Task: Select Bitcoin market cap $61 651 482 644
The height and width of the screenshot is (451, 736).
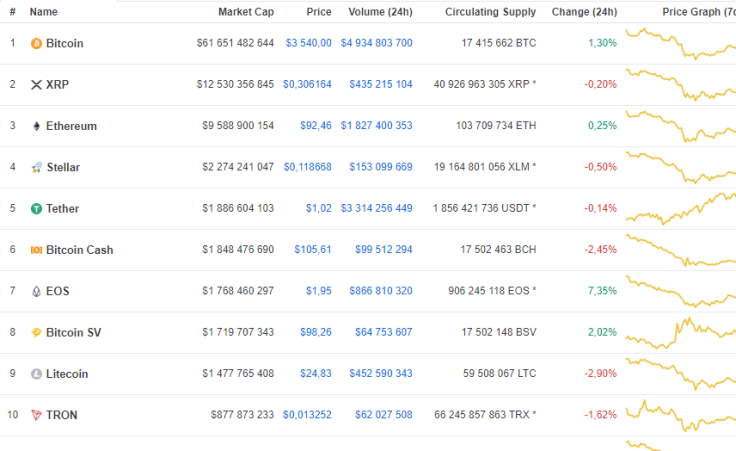Action: pyautogui.click(x=235, y=43)
